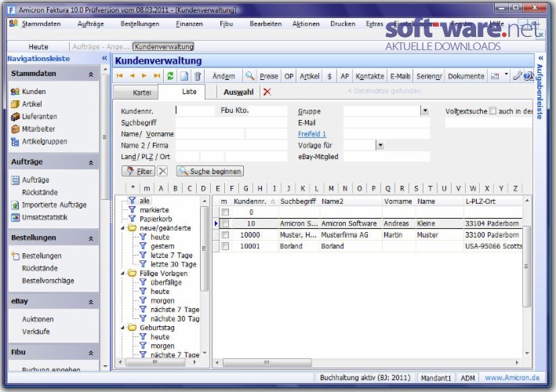Click 'Suche beginnen' button

[x=210, y=171]
